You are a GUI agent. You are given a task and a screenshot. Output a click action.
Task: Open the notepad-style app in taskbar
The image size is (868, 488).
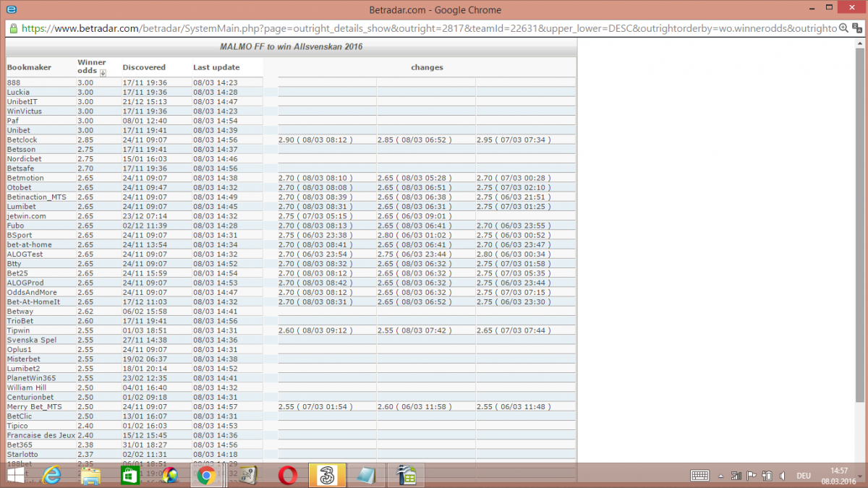[365, 475]
